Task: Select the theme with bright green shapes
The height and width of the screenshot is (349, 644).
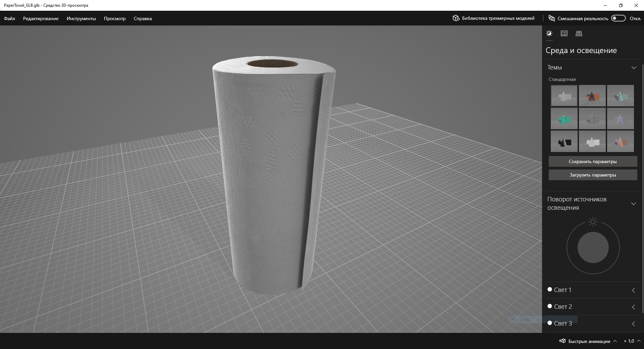Action: coord(564,118)
